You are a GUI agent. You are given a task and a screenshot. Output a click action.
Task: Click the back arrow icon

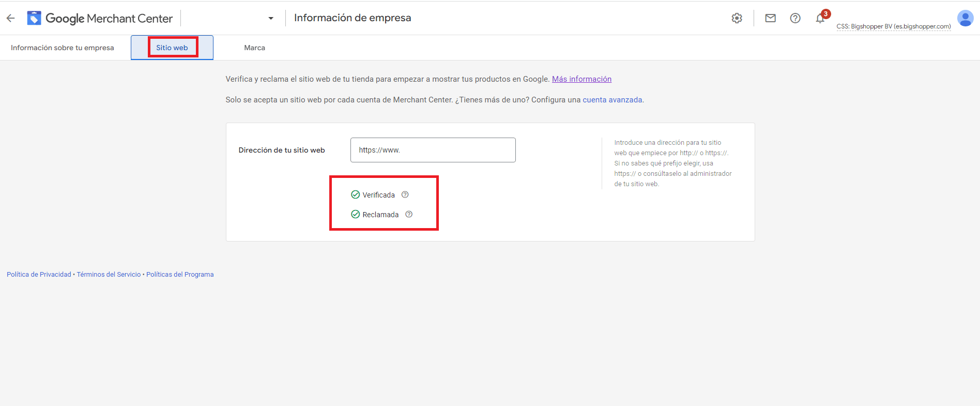click(x=10, y=18)
